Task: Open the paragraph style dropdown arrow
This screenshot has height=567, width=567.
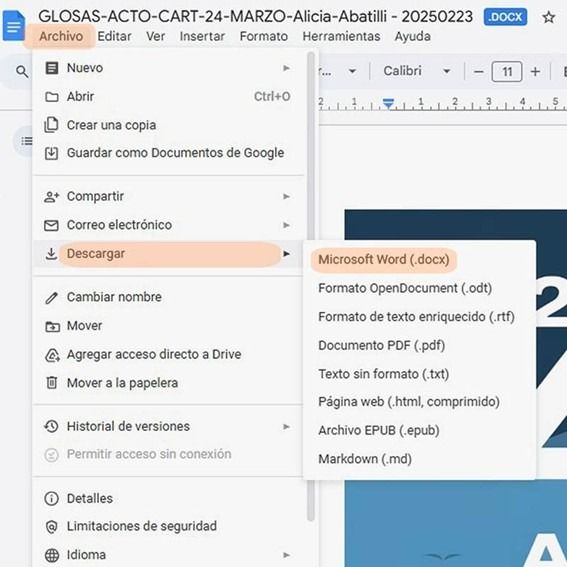Action: tap(352, 71)
